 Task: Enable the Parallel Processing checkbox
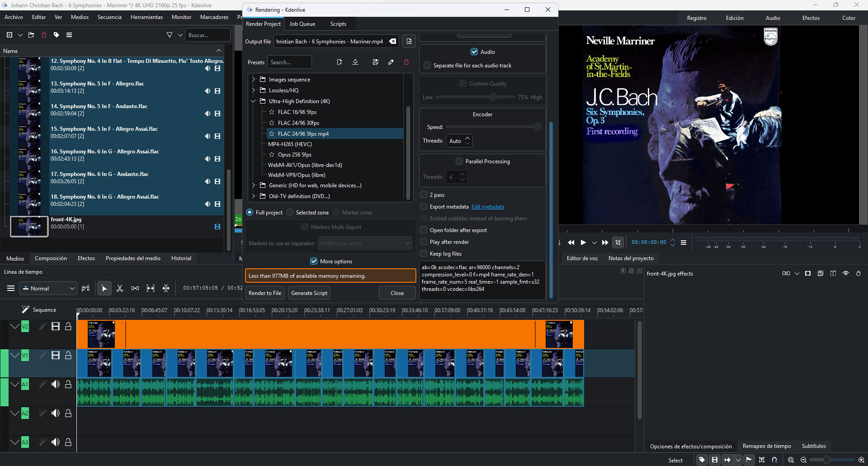459,162
